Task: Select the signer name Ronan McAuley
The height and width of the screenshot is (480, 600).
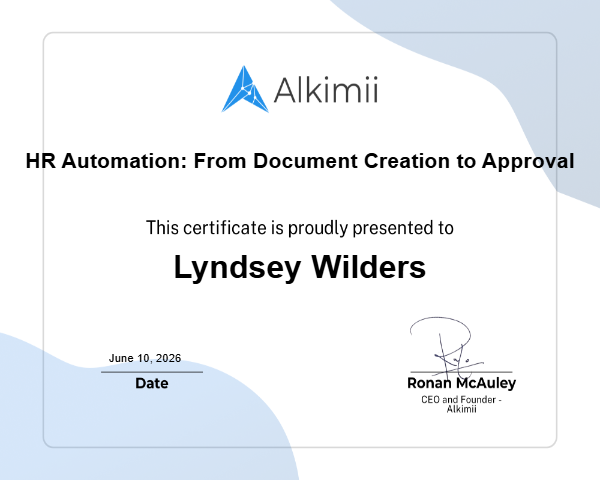Action: pyautogui.click(x=461, y=383)
